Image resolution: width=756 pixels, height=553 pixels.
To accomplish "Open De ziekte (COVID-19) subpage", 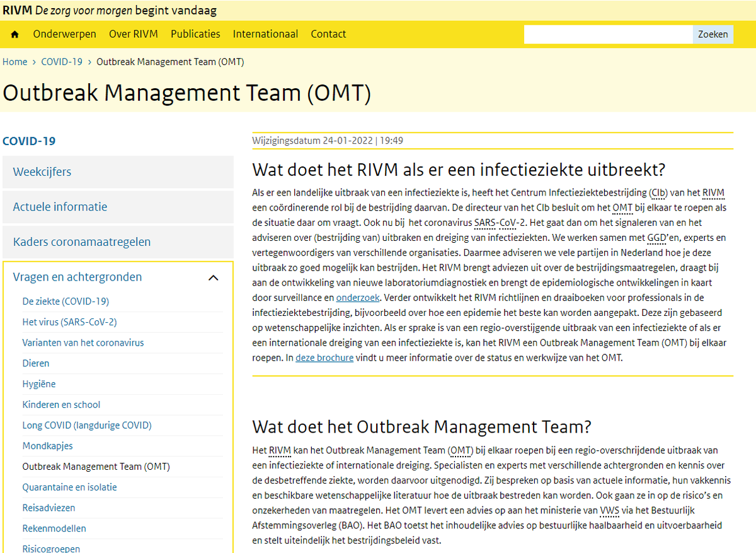I will tap(66, 301).
